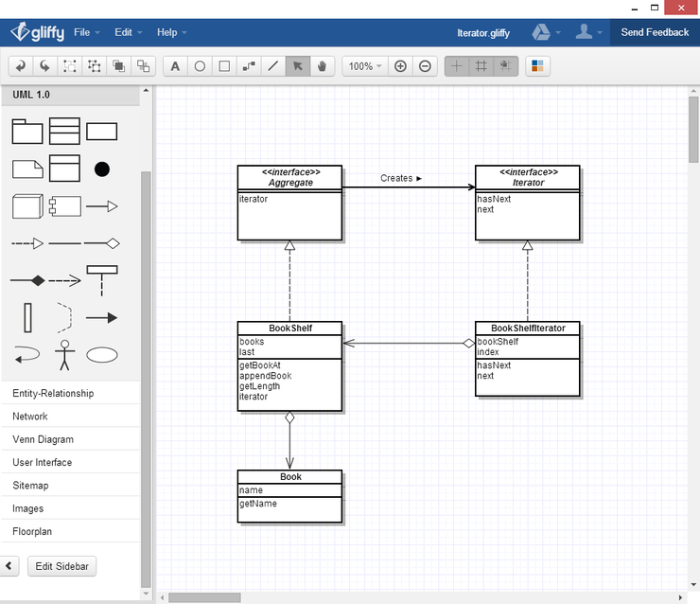Screen dimensions: 700x604
Task: Toggle drawing guides
Action: coord(457,66)
